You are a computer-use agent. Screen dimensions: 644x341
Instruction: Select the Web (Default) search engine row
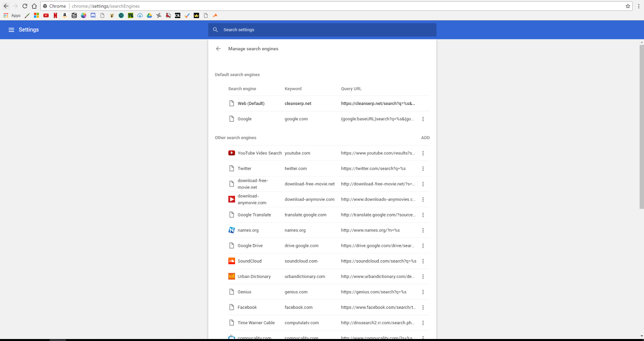329,103
